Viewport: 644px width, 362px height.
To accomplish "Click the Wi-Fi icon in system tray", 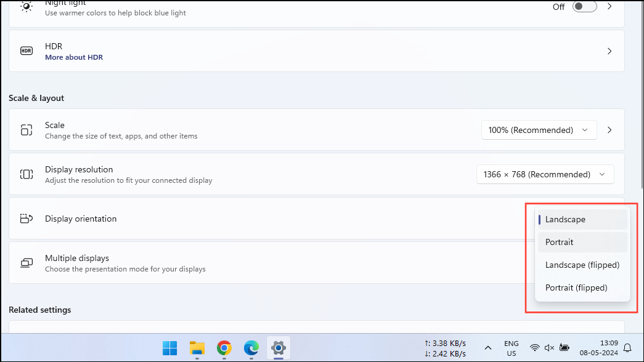I will [534, 348].
